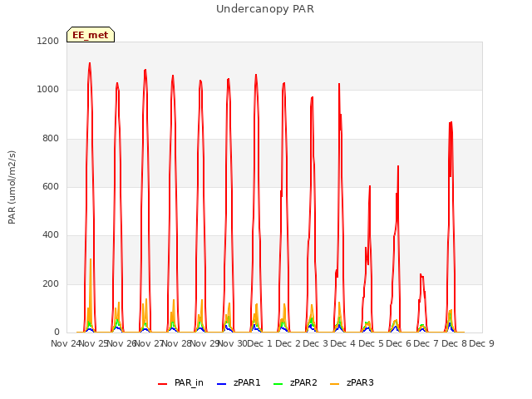This screenshot has width=532, height=399.
Task: Click the y-axis label PAR (umol/m2/s)
Action: point(12,187)
